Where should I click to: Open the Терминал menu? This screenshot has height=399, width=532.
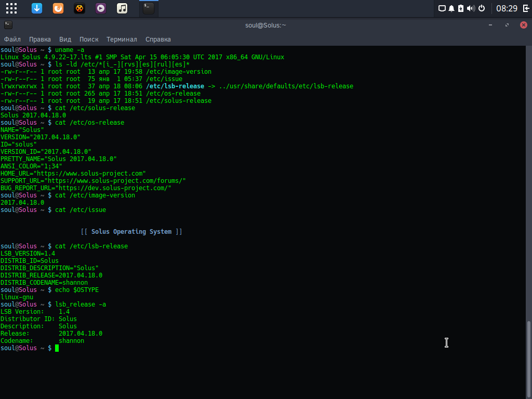pos(122,39)
